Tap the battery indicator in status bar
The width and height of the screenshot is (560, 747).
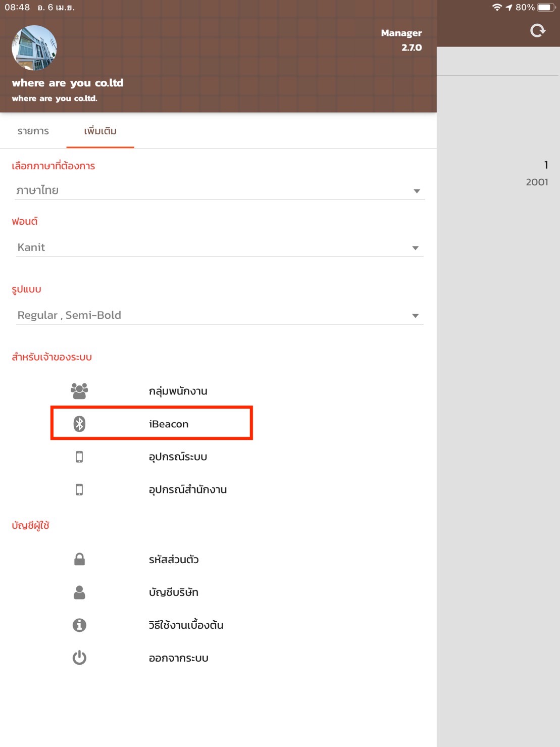(546, 7)
